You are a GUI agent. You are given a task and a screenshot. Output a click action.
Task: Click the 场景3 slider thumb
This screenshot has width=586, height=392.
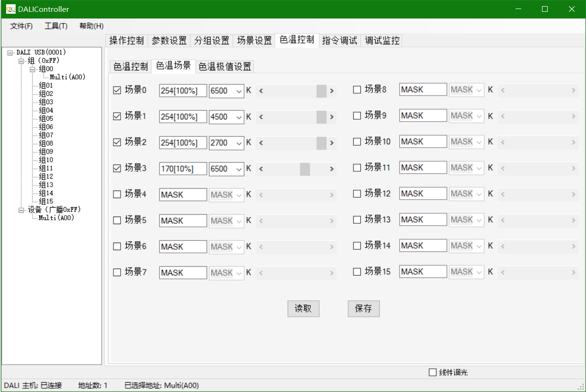pos(305,169)
